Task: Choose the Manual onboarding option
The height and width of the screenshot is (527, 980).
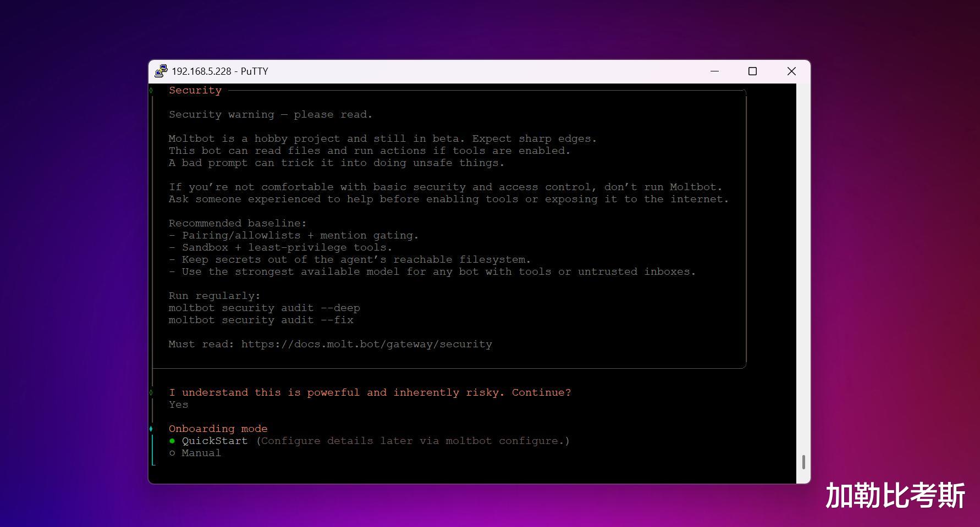Action: point(195,453)
